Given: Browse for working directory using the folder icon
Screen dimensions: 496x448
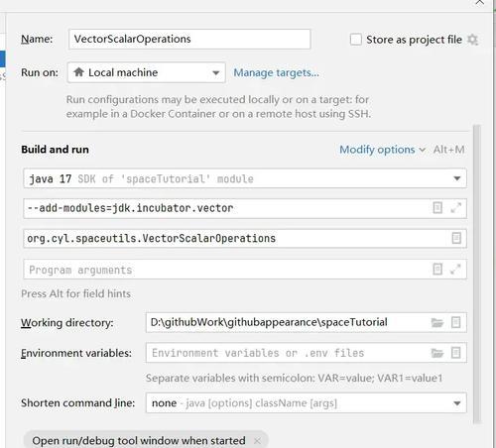Looking at the screenshot, I should (x=437, y=322).
